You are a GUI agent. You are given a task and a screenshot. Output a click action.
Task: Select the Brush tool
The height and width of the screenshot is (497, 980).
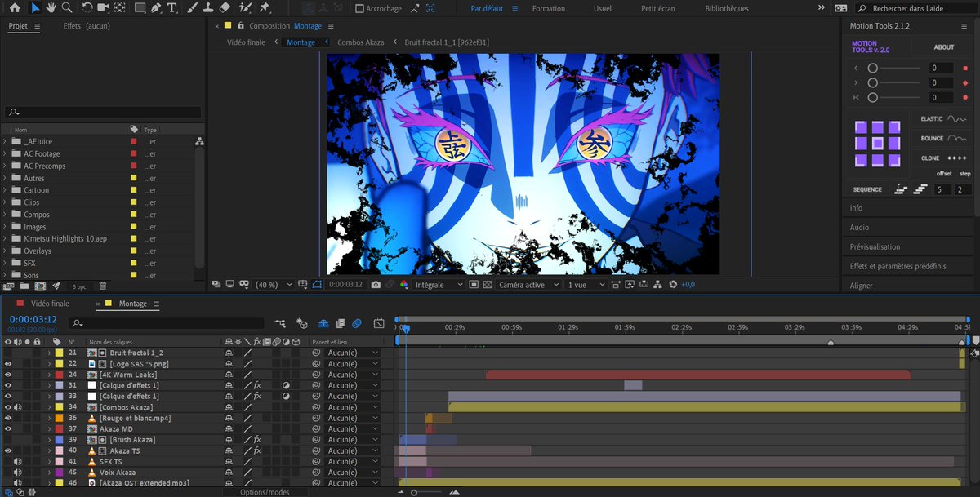pyautogui.click(x=193, y=8)
